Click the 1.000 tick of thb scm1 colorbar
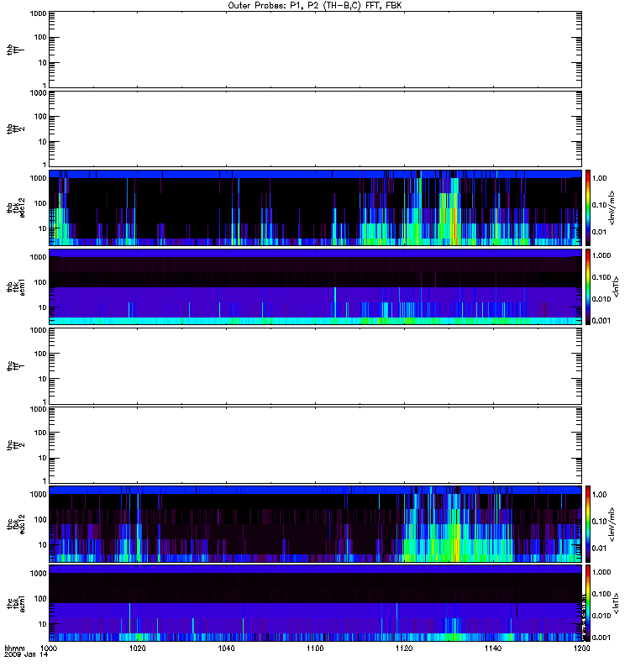Image resolution: width=630 pixels, height=672 pixels. pos(601,255)
